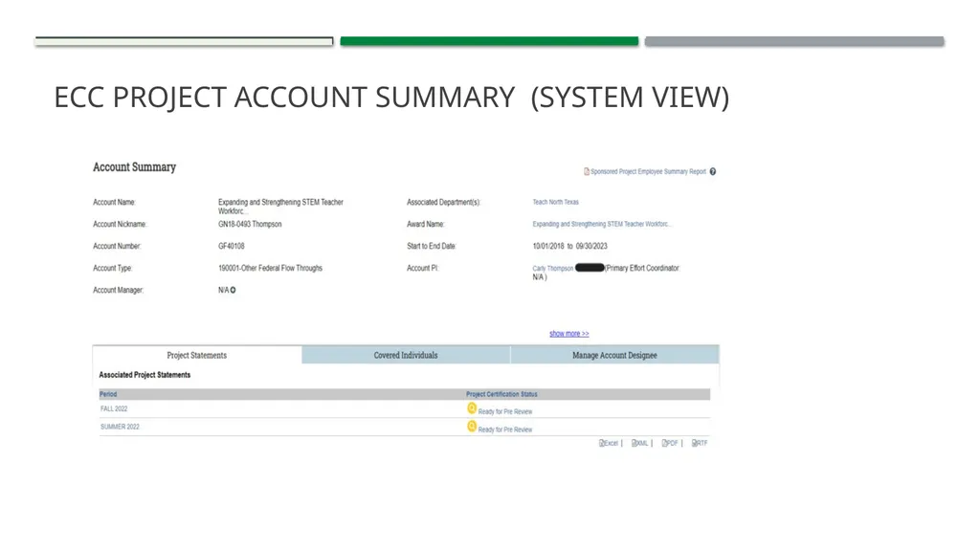Click the Account Summary heading
The height and width of the screenshot is (550, 980).
click(x=134, y=166)
